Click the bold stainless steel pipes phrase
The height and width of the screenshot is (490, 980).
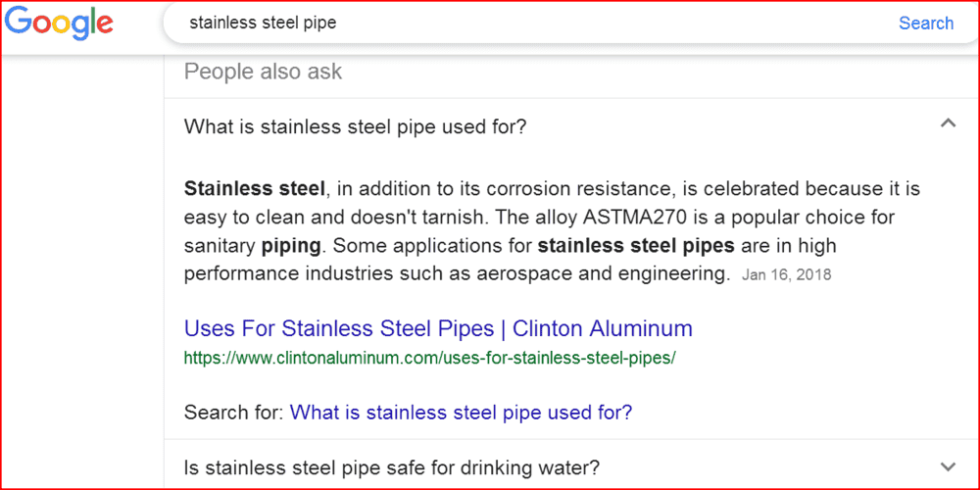click(636, 246)
